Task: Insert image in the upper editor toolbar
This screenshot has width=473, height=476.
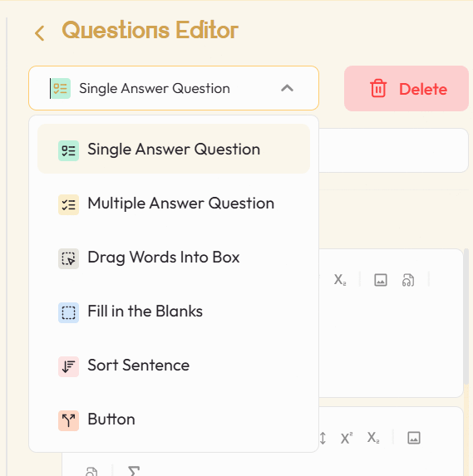Action: tap(381, 280)
